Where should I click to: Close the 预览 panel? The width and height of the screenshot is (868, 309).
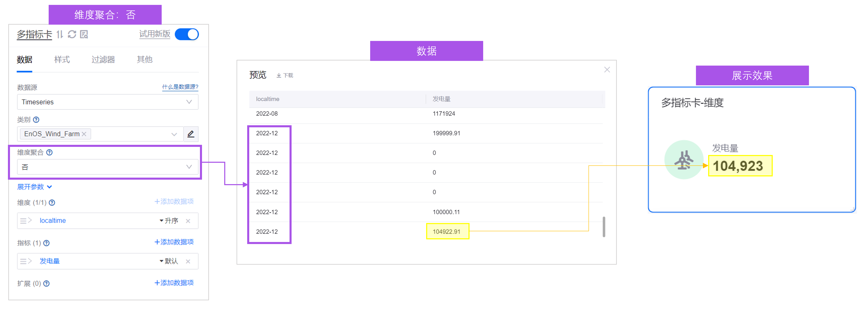coord(607,70)
